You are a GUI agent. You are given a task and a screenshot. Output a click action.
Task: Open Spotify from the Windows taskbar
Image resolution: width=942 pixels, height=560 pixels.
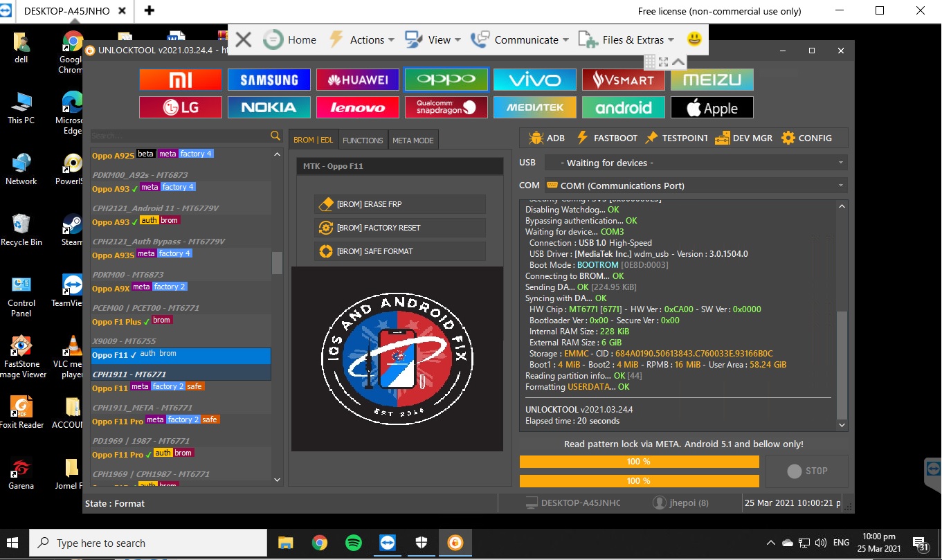[353, 543]
